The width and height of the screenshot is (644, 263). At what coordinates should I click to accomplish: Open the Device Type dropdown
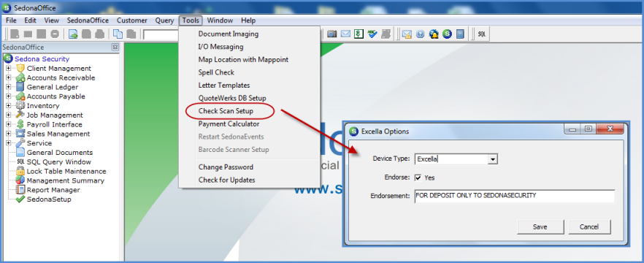click(x=493, y=159)
